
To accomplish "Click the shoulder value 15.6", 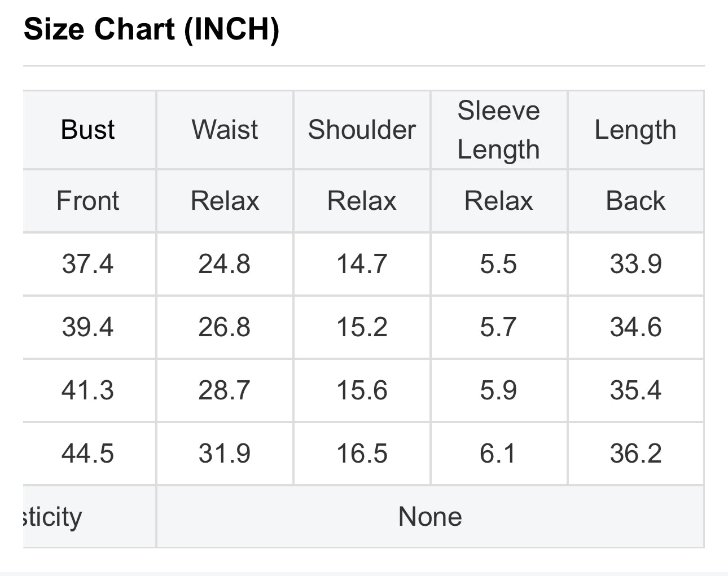I will click(362, 390).
